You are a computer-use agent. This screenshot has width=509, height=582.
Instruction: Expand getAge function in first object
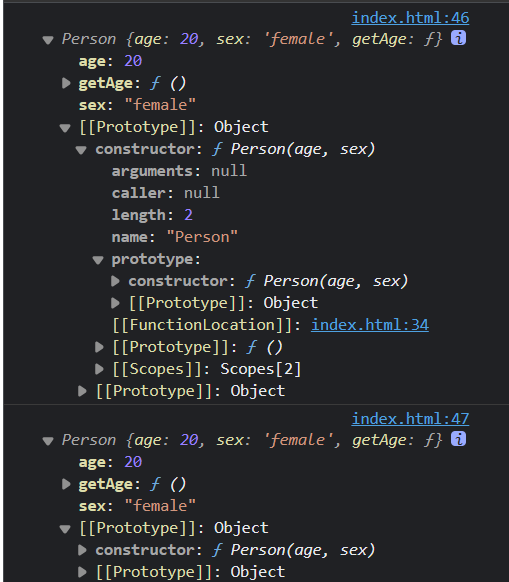coord(66,83)
